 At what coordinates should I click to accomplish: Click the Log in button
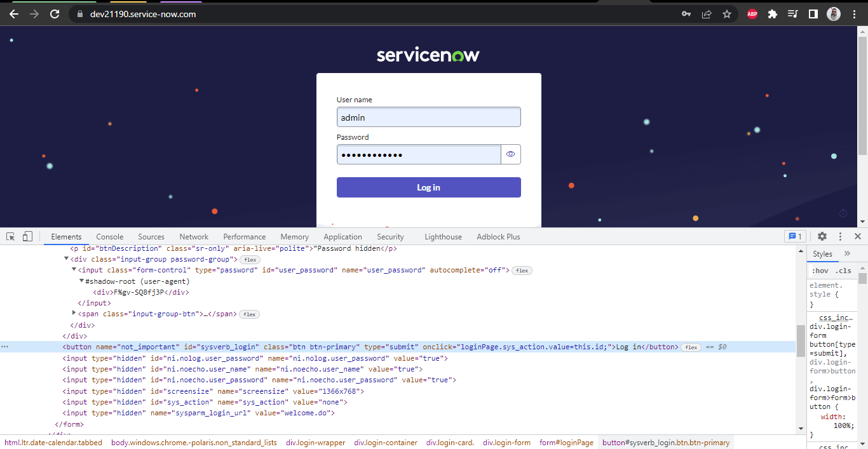(x=428, y=187)
